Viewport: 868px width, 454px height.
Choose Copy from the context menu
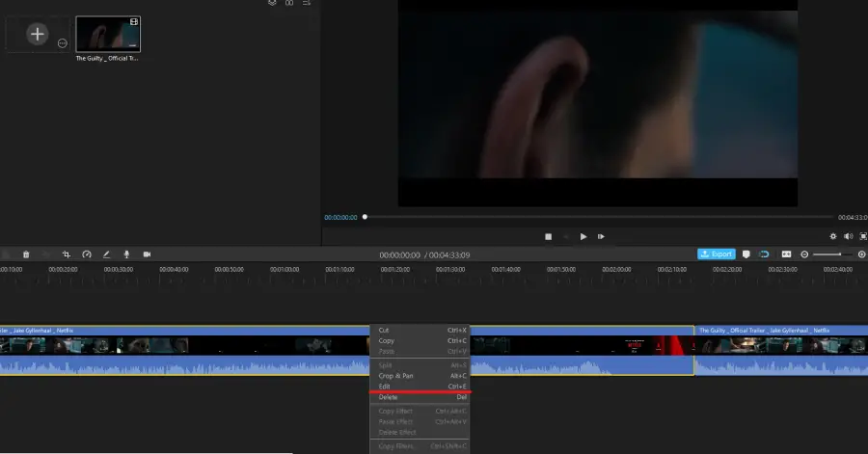[x=421, y=340]
